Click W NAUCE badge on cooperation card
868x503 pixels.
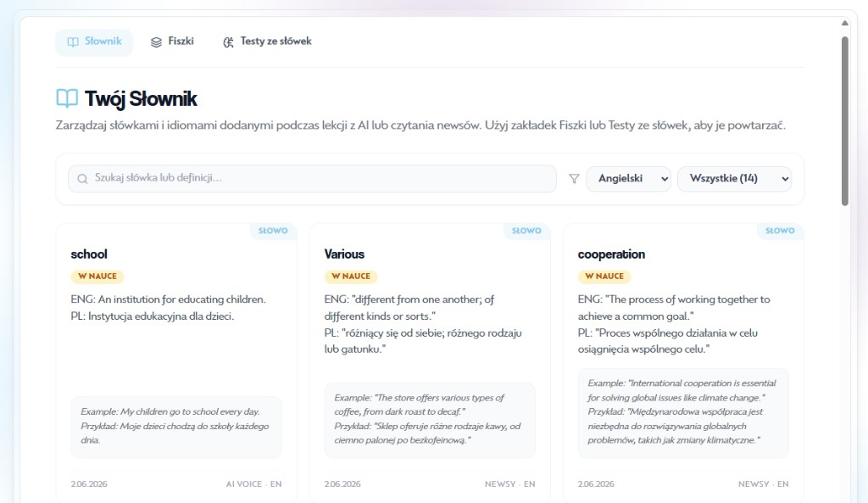click(604, 276)
